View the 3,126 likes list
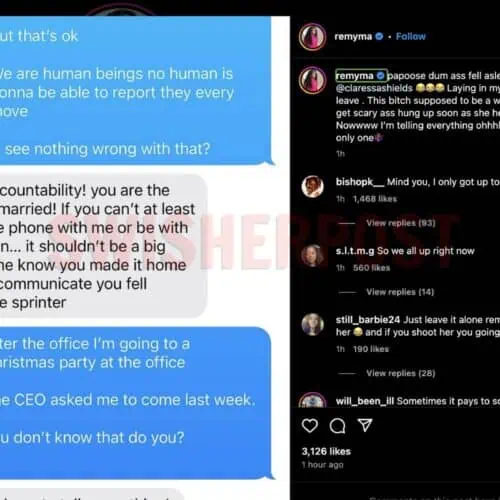Screen dimensions: 500x500 coord(326,451)
